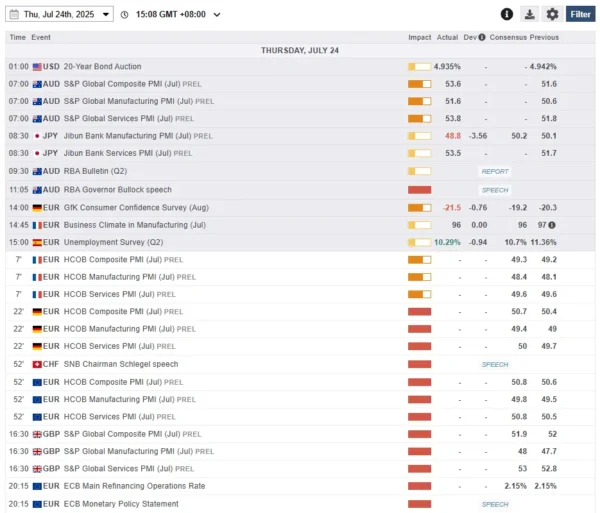Click the info circle icon beside download

507,14
